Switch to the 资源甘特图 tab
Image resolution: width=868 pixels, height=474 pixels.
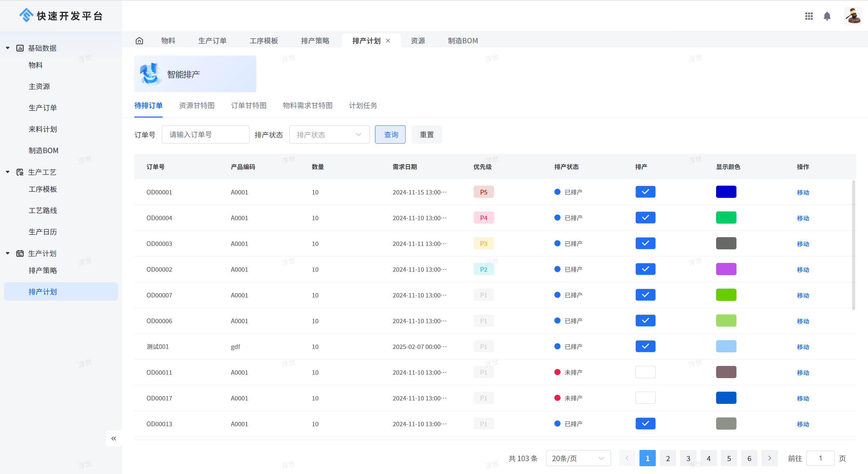[x=197, y=105]
